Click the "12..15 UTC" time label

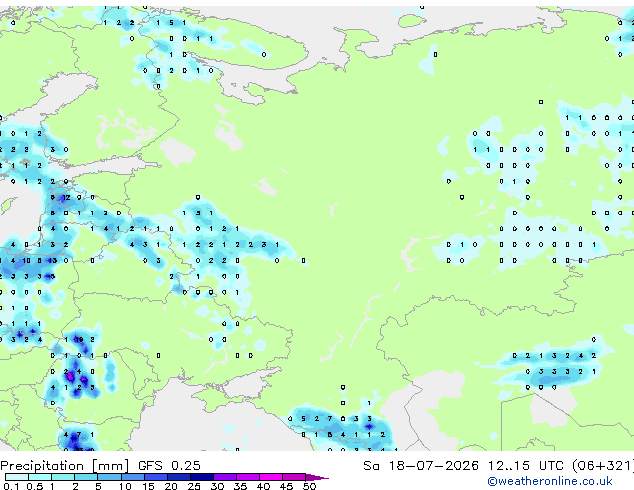525,466
